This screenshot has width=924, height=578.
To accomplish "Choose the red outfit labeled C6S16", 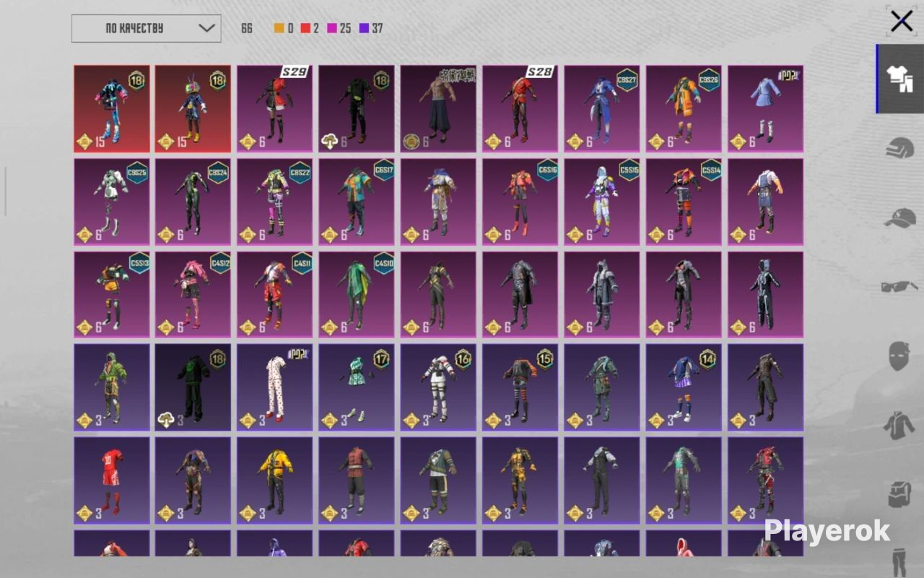I will [520, 202].
